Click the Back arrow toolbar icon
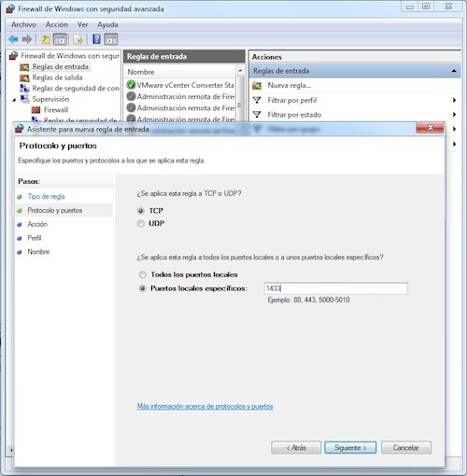467x476 pixels. (13, 39)
